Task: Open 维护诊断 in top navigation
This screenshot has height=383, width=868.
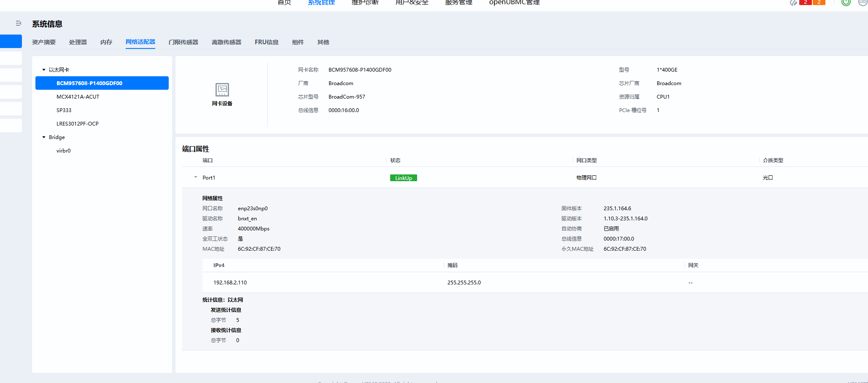Action: [x=365, y=3]
